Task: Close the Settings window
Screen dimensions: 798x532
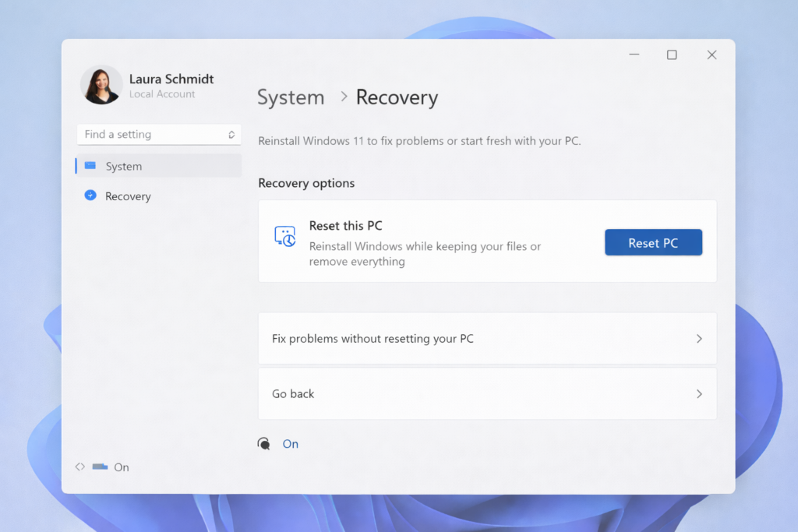Action: click(712, 55)
